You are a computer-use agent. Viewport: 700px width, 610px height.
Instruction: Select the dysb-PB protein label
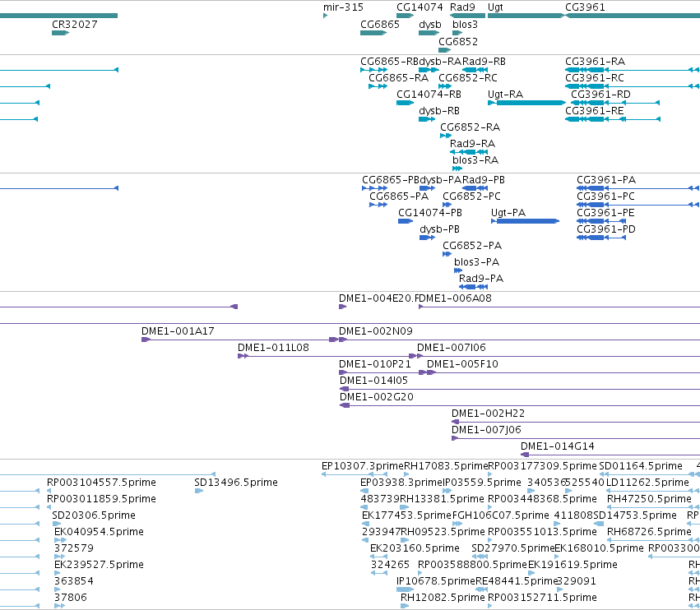pyautogui.click(x=440, y=229)
